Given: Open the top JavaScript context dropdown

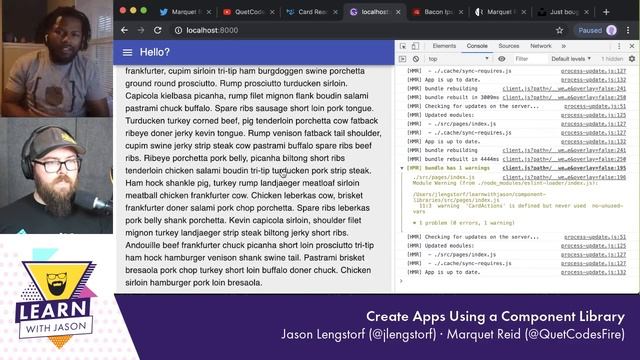Looking at the screenshot, I should click(458, 59).
